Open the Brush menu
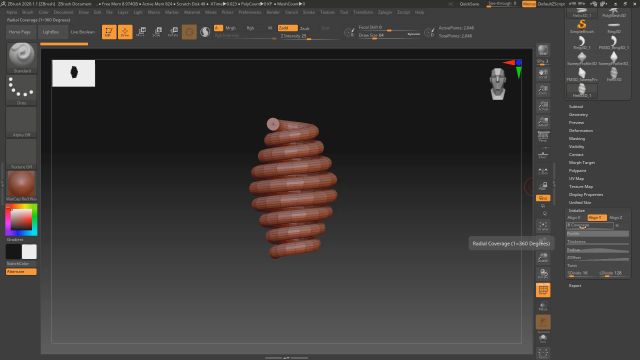 tap(28, 12)
